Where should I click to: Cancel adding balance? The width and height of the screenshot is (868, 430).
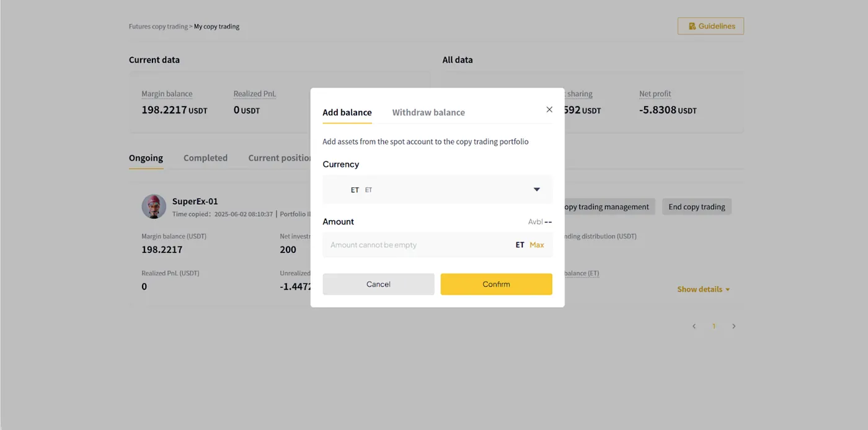(x=378, y=284)
